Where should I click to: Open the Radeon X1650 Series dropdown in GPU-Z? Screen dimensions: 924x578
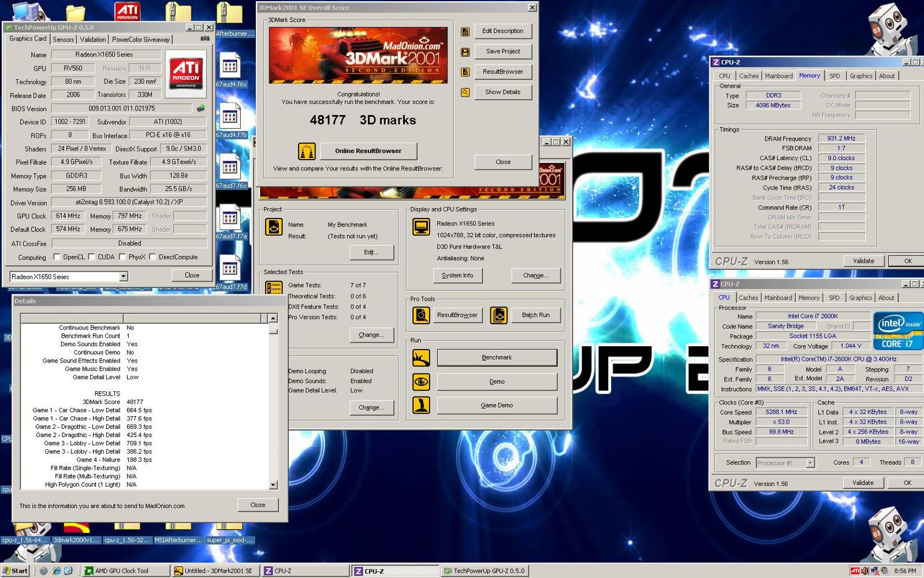tap(123, 277)
